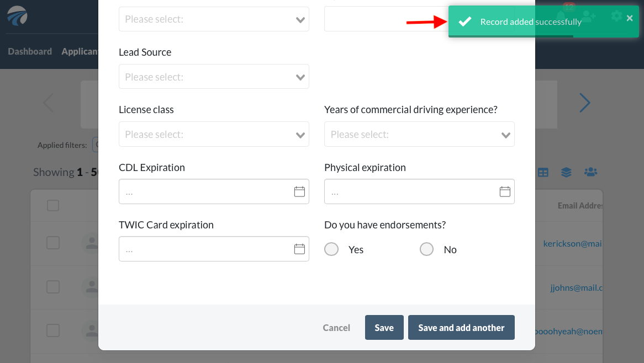Open calendar picker for TWIC Card expiration

pos(299,249)
